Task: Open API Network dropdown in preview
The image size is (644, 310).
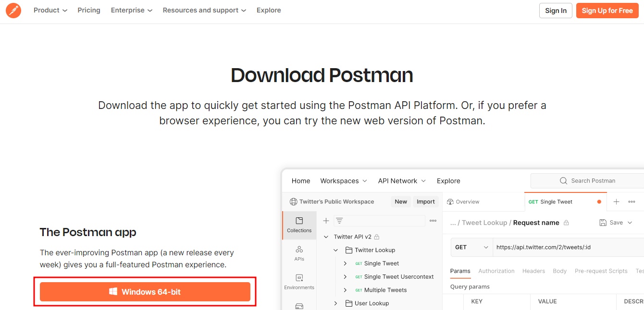Action: pos(402,181)
